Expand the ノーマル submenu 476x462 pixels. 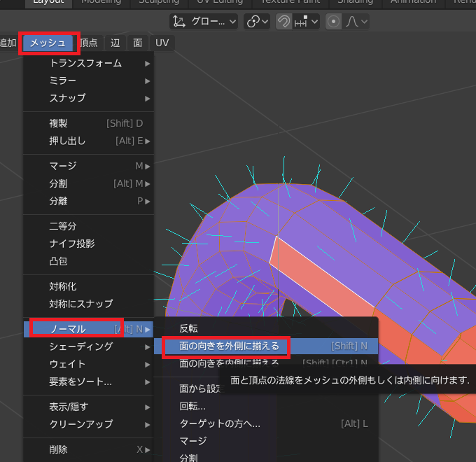(89, 329)
